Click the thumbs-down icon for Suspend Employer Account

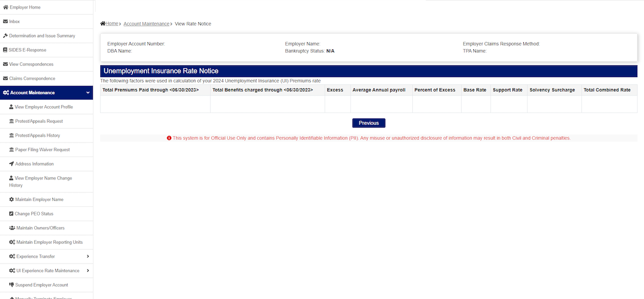(x=11, y=285)
